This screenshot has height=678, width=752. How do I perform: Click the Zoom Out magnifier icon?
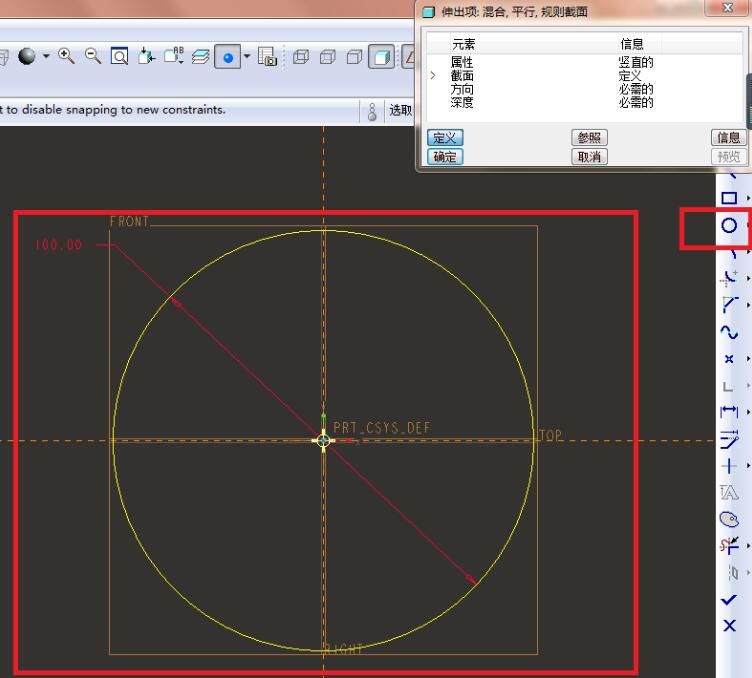coord(90,57)
